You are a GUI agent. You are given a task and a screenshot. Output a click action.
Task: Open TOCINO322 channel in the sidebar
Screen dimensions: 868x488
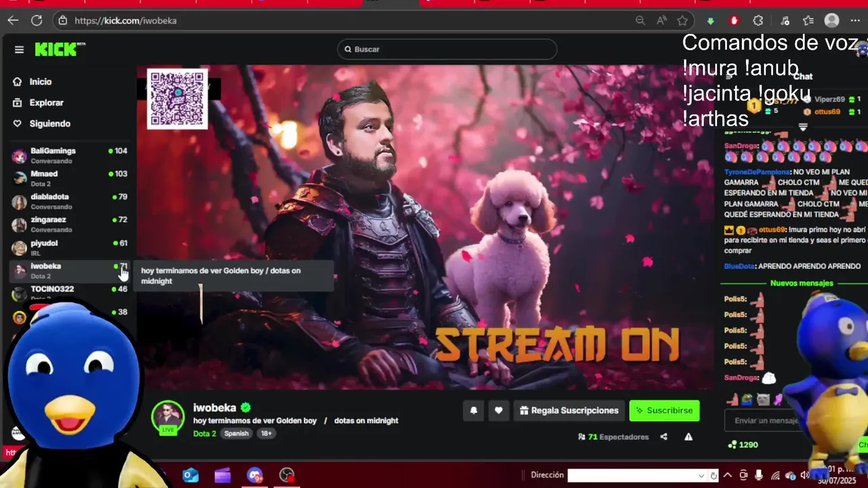tap(69, 293)
